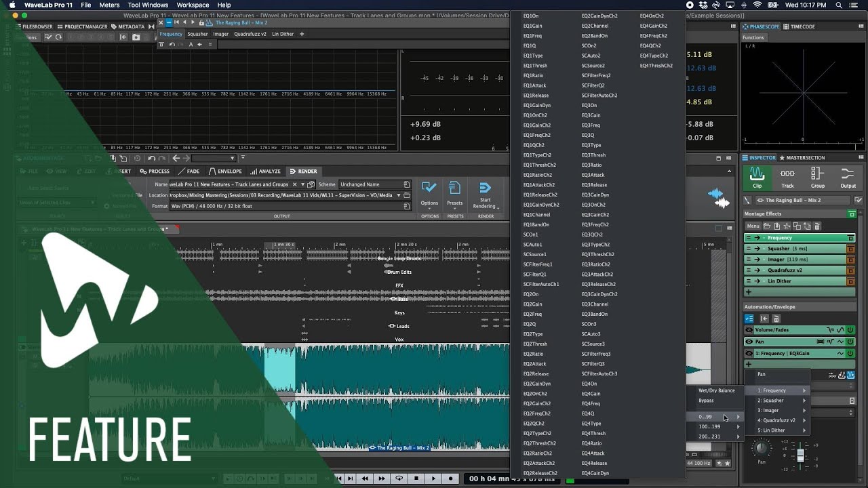Add a new automation envelope with plus row
The height and width of the screenshot is (488, 868).
point(800,365)
